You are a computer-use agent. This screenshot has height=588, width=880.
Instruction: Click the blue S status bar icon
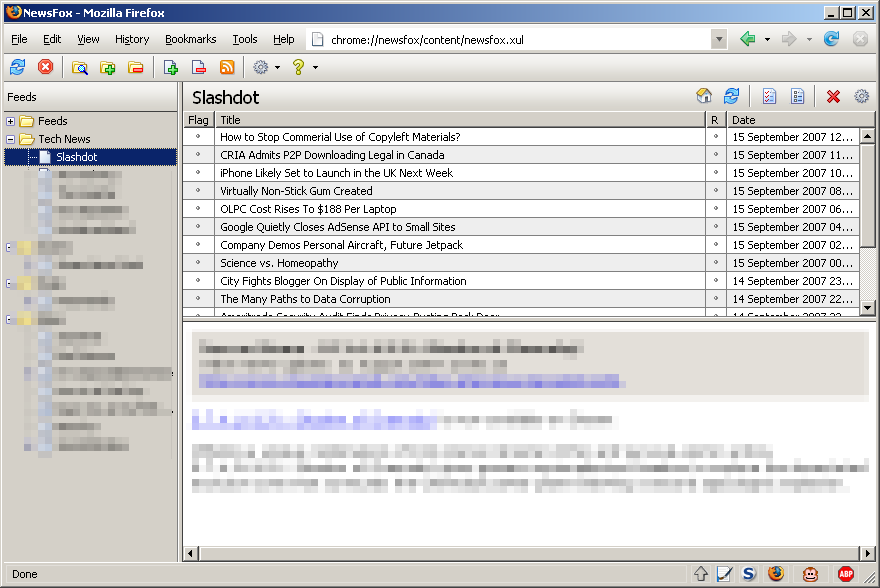coord(749,573)
